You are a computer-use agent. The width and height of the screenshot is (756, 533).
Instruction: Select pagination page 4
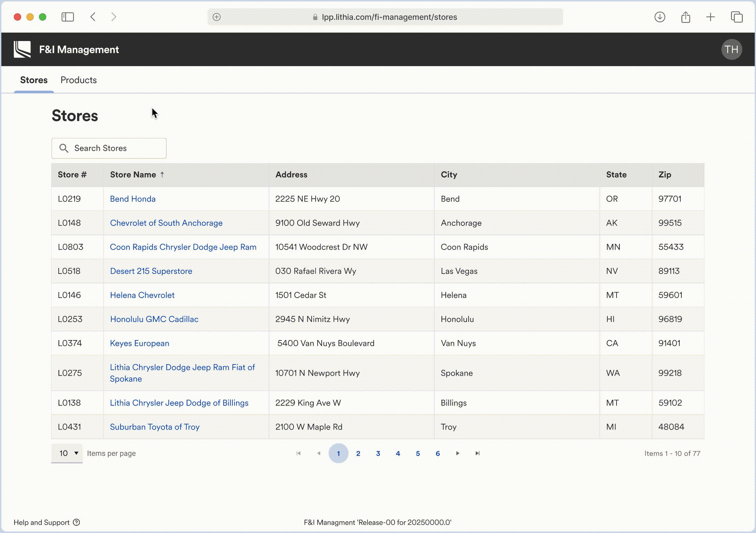click(x=398, y=454)
